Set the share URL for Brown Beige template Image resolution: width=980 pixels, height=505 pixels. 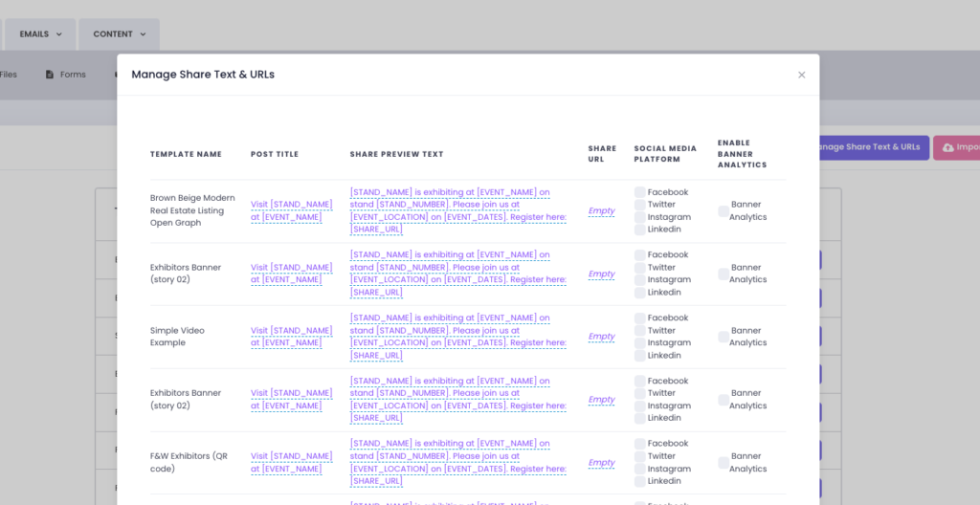601,210
